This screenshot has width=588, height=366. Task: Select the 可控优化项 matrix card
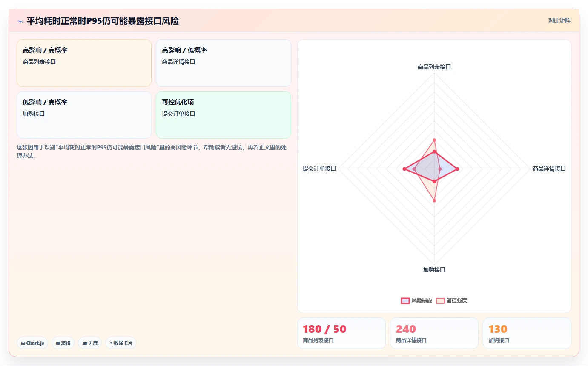(224, 115)
